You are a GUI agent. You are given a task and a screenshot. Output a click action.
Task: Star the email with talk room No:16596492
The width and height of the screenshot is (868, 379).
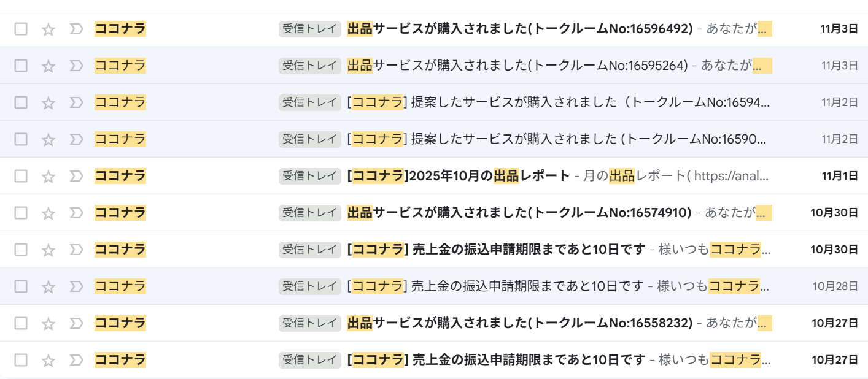[48, 29]
